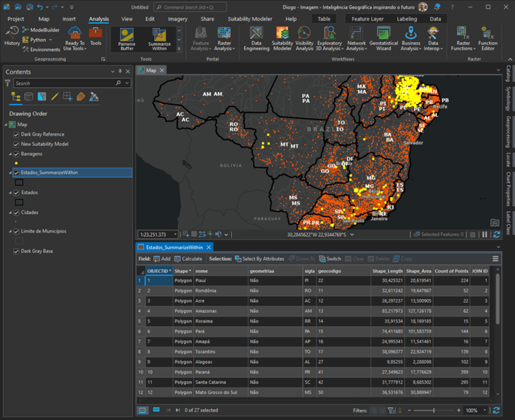The image size is (515, 420).
Task: Open the Function Editor
Action: (488, 39)
